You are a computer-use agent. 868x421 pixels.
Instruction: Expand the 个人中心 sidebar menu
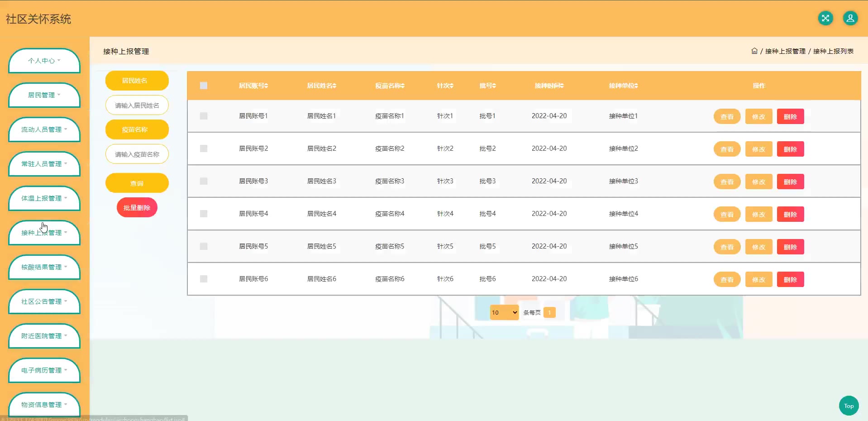[44, 61]
